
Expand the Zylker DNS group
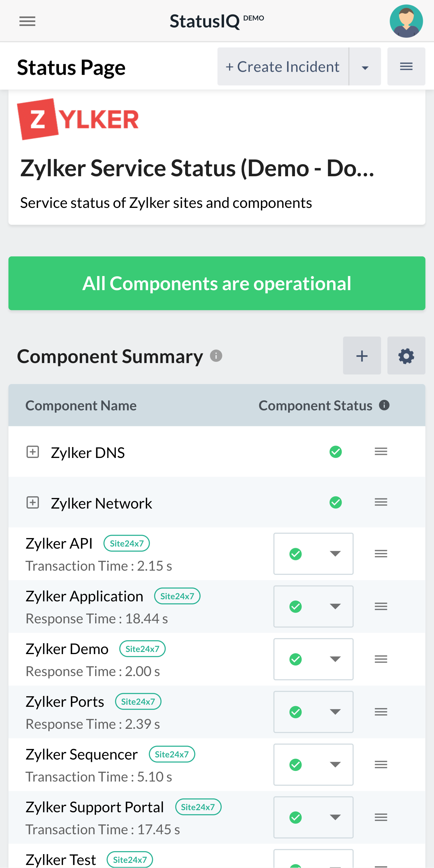[x=33, y=452]
